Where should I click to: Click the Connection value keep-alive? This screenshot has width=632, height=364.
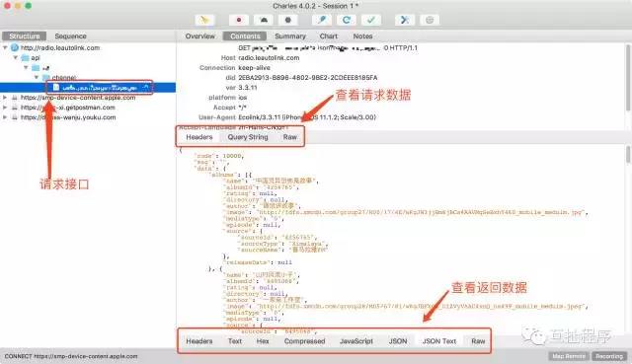point(254,68)
